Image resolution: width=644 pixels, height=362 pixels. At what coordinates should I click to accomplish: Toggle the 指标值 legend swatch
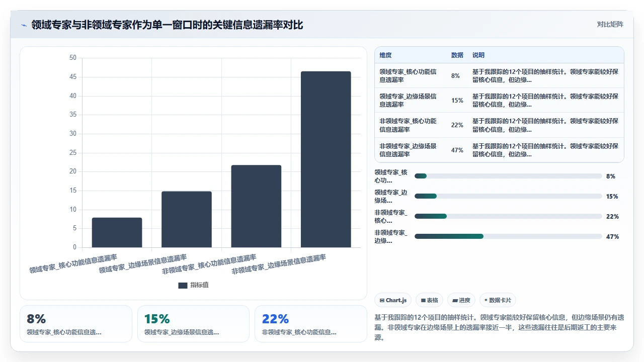point(183,285)
